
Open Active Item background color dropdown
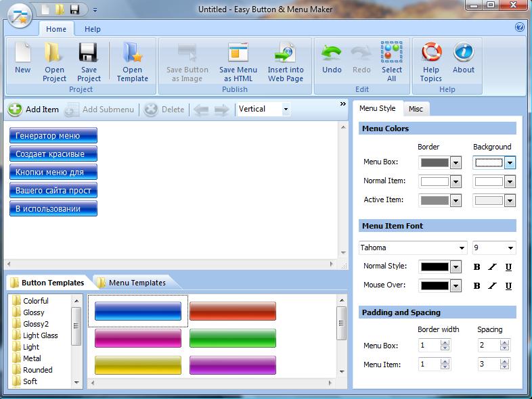pyautogui.click(x=510, y=201)
